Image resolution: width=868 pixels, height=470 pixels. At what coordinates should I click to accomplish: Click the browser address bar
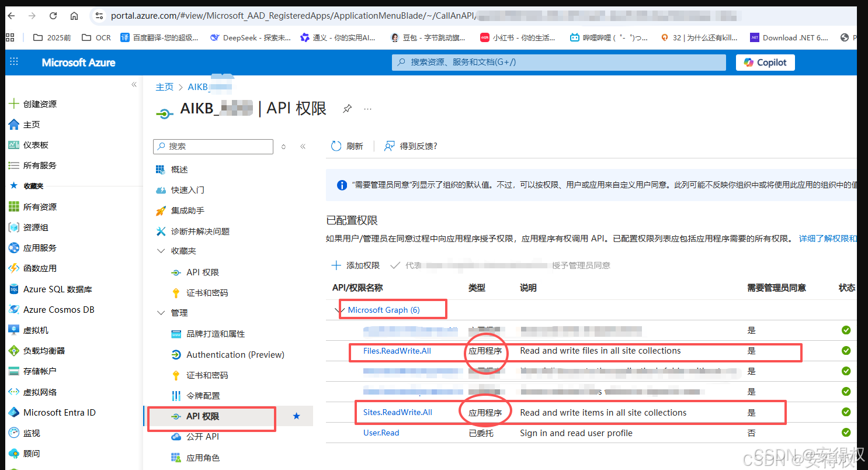[473, 16]
